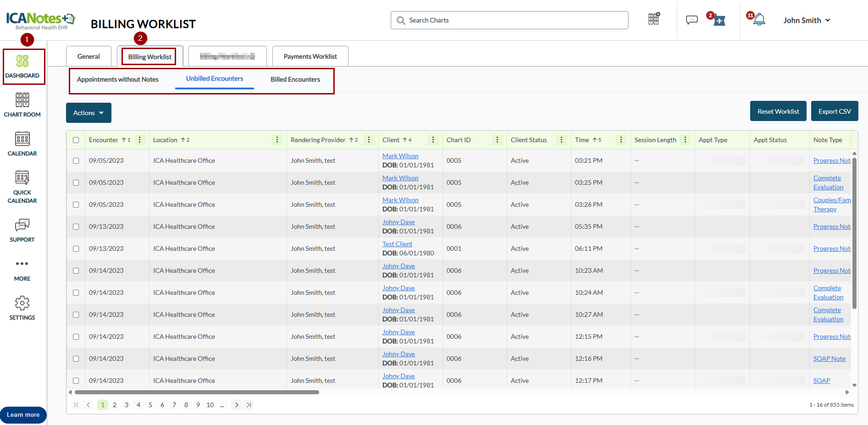
Task: Go to Chart Room from sidebar
Action: [22, 100]
